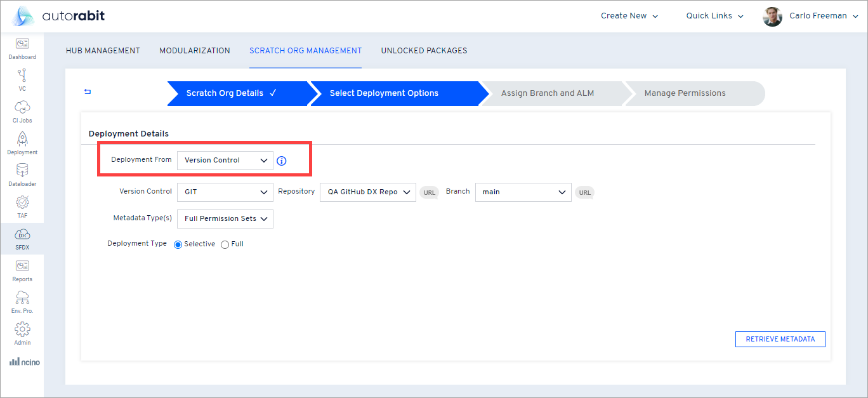Screen dimensions: 868x398
Task: Click the Retrieve Metadata button
Action: coord(780,339)
